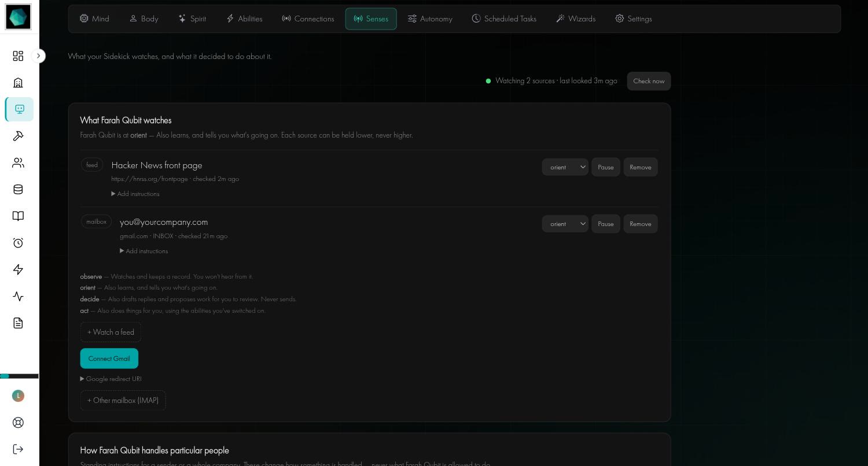868x466 pixels.
Task: Click the logout icon in sidebar
Action: coord(18,449)
